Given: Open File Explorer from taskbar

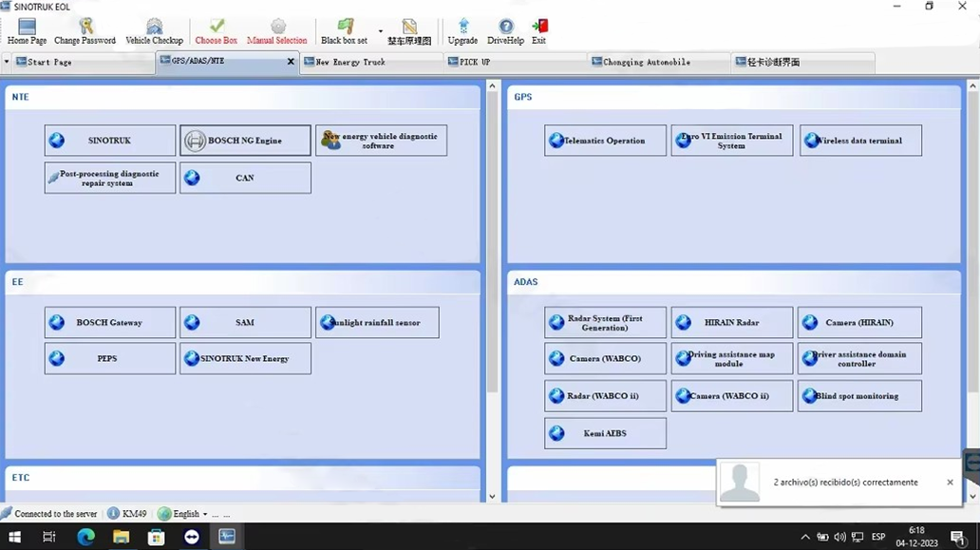Looking at the screenshot, I should (x=121, y=537).
